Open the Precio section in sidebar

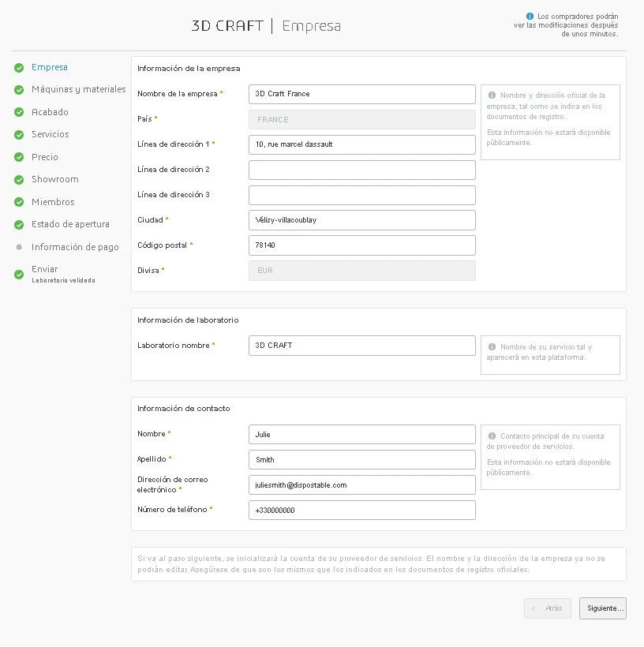coord(44,157)
